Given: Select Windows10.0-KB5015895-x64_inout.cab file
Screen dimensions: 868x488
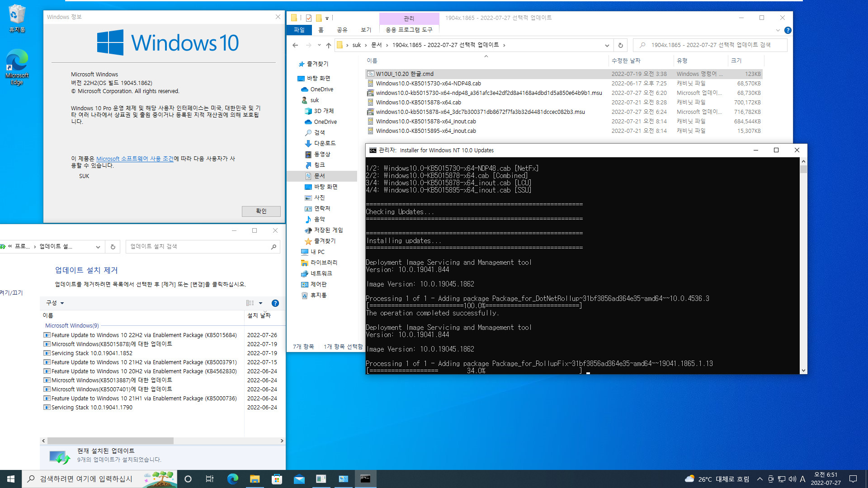Looking at the screenshot, I should (x=564, y=131).
